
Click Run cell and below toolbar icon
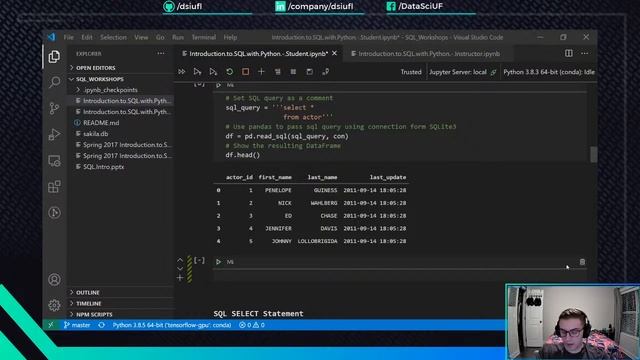(x=213, y=72)
